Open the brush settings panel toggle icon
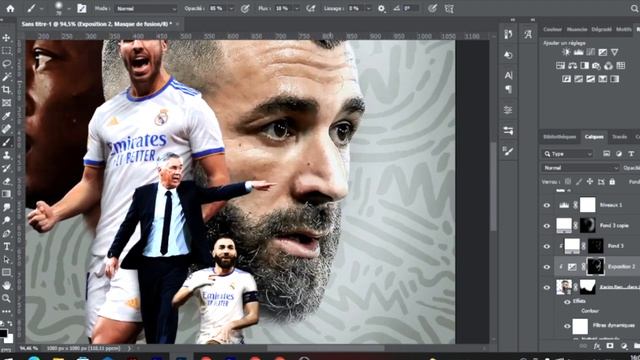Image resolution: width=640 pixels, height=360 pixels. click(82, 8)
